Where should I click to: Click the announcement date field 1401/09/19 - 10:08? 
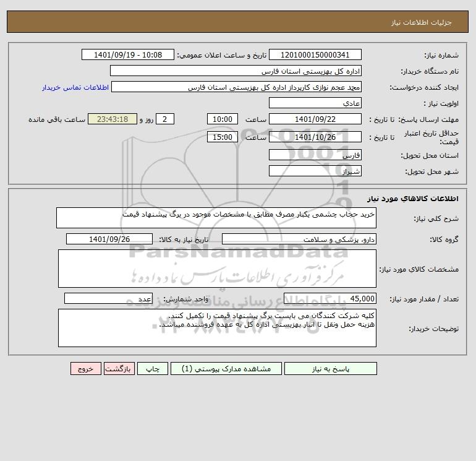click(x=128, y=54)
